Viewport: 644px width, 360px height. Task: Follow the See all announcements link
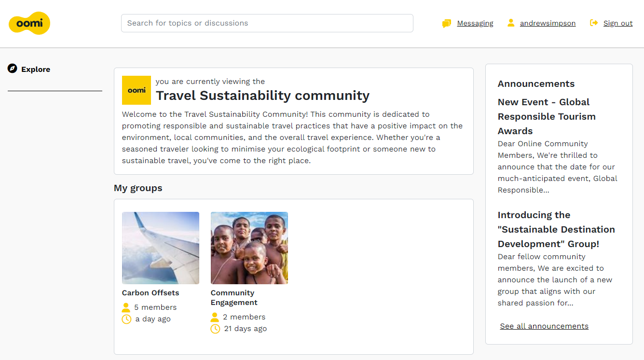coord(544,326)
